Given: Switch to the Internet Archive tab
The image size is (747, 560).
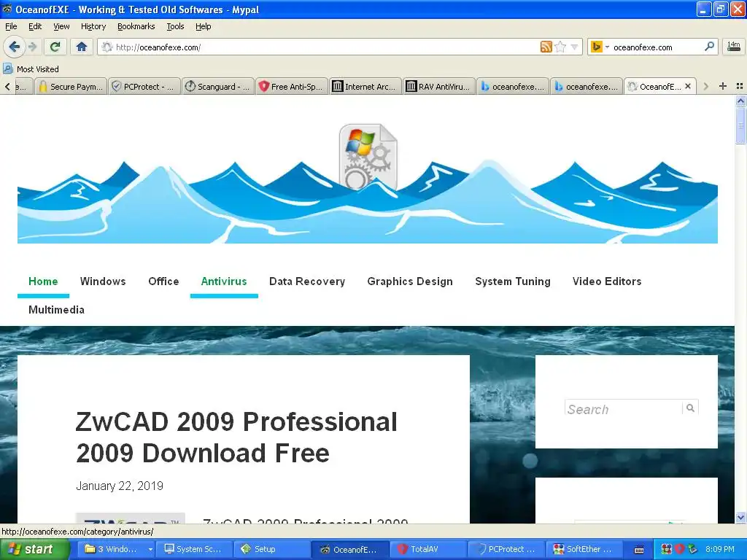Looking at the screenshot, I should point(365,87).
